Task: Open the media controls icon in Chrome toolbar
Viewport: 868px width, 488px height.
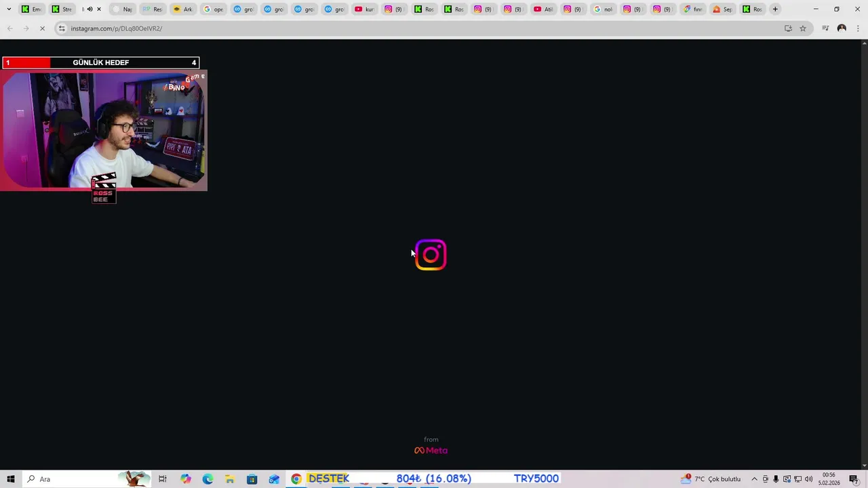Action: click(x=825, y=28)
